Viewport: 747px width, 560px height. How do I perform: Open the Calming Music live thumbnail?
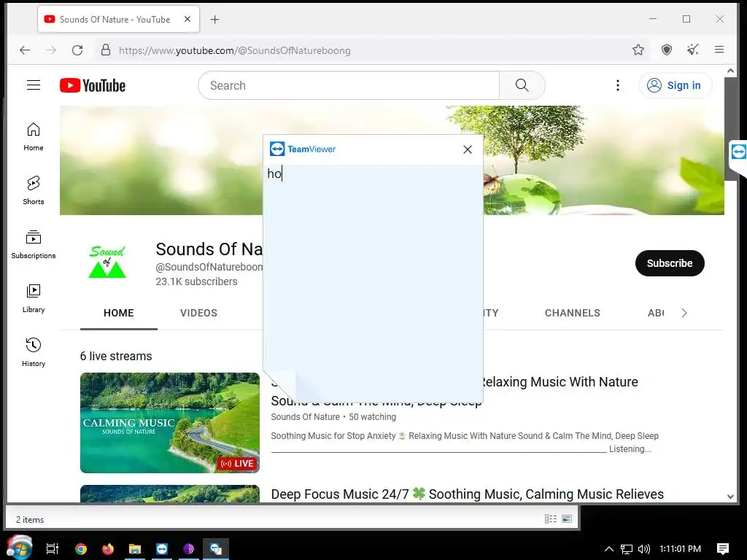[x=169, y=422]
